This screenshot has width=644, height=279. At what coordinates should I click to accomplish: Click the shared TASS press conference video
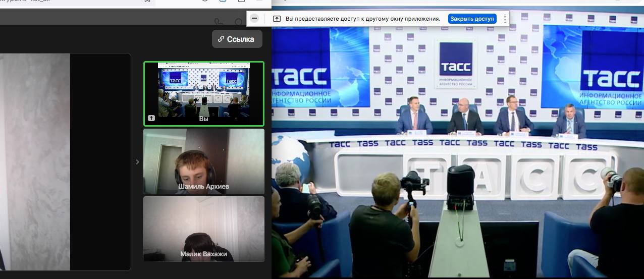pyautogui.click(x=457, y=151)
